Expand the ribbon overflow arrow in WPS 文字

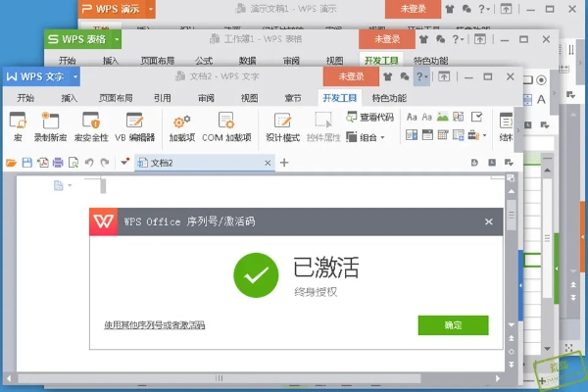click(518, 130)
